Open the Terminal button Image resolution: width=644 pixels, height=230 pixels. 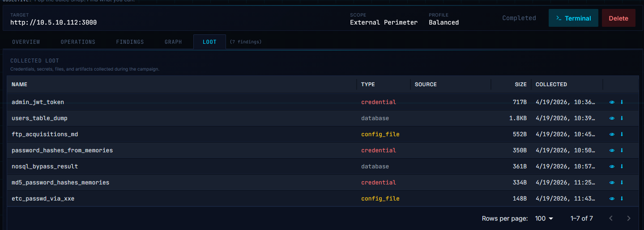(573, 18)
